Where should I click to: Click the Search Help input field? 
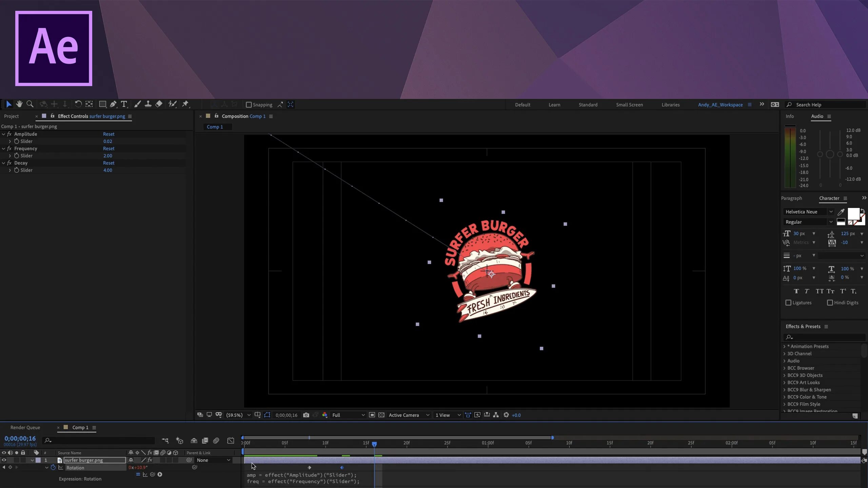[x=827, y=105]
